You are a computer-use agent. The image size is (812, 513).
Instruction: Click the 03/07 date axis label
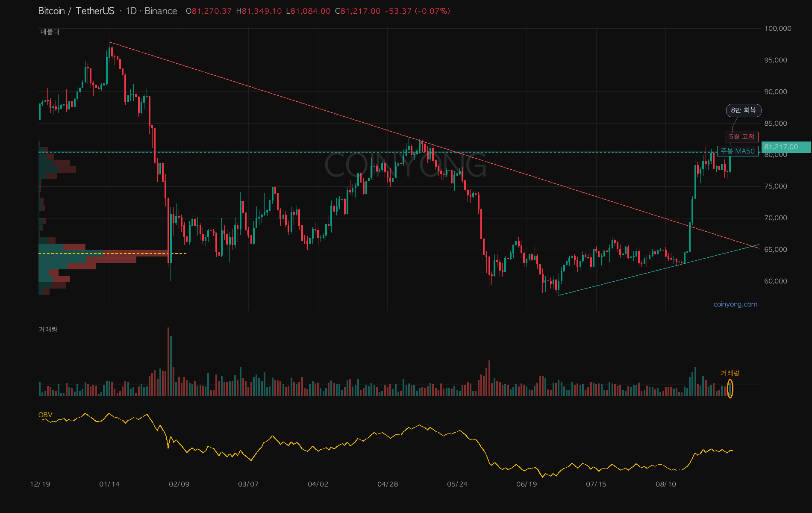point(248,484)
